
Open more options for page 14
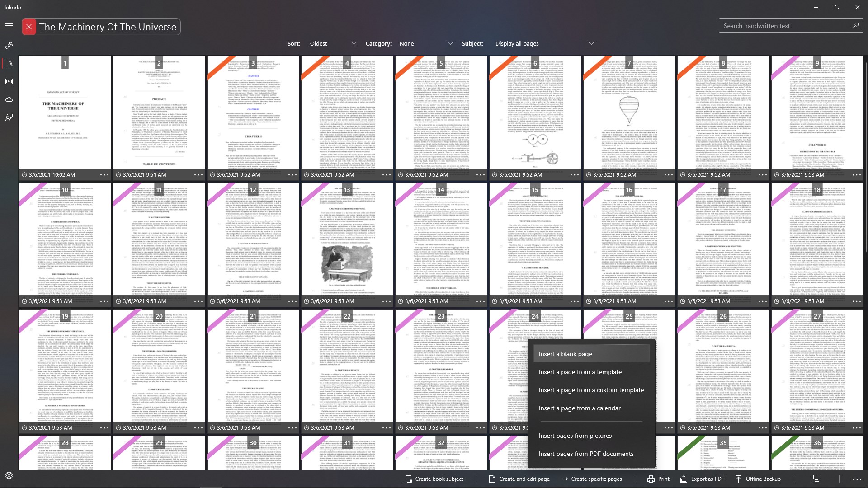(x=481, y=301)
